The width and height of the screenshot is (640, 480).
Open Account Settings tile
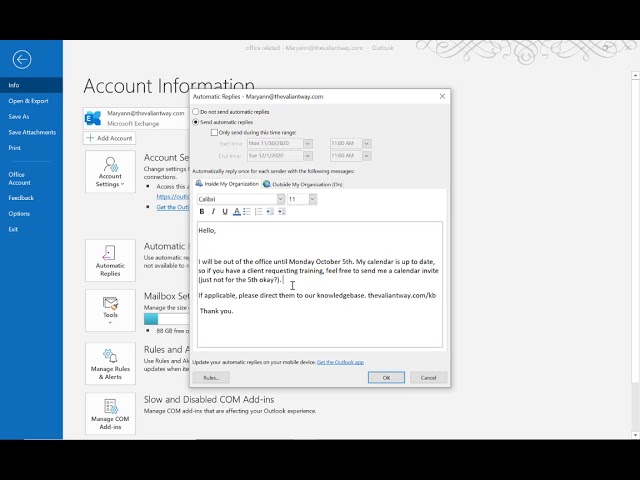[x=110, y=172]
